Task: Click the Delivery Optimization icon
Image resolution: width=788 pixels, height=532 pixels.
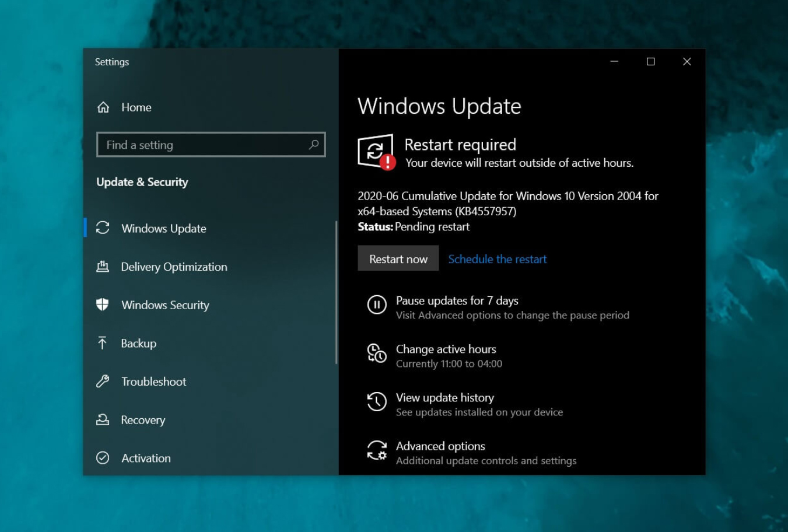Action: click(x=103, y=267)
